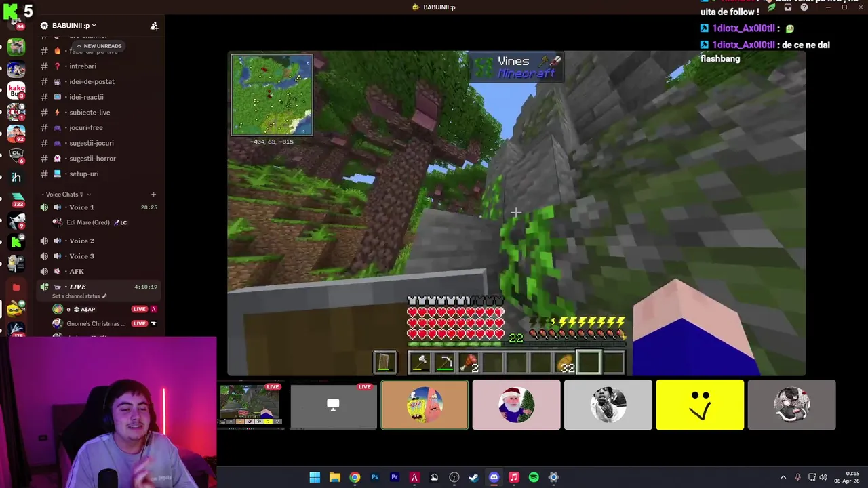The image size is (868, 488).
Task: Open Settings gear from taskbar
Action: coord(553,477)
